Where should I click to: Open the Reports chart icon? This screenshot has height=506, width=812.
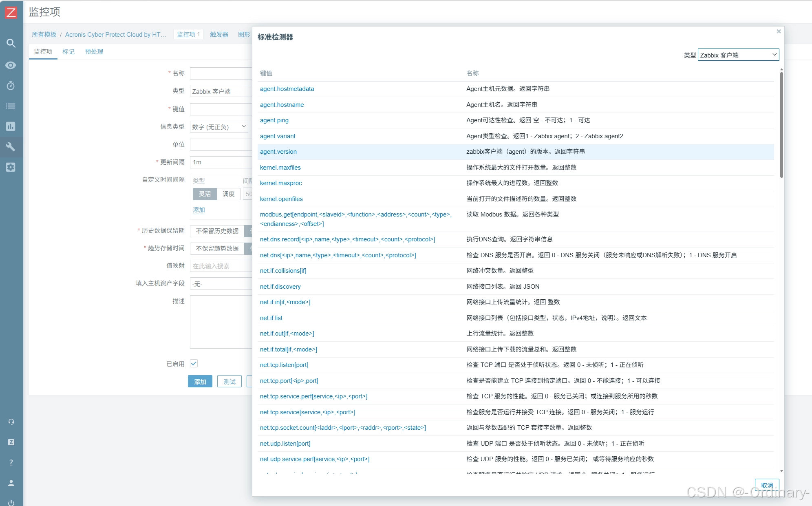(x=11, y=126)
